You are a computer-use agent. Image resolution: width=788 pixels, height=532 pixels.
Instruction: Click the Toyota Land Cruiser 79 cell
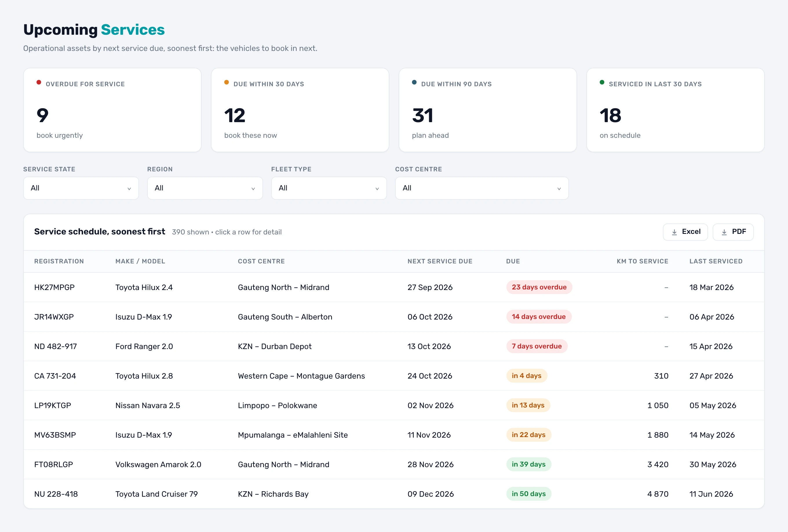(156, 494)
